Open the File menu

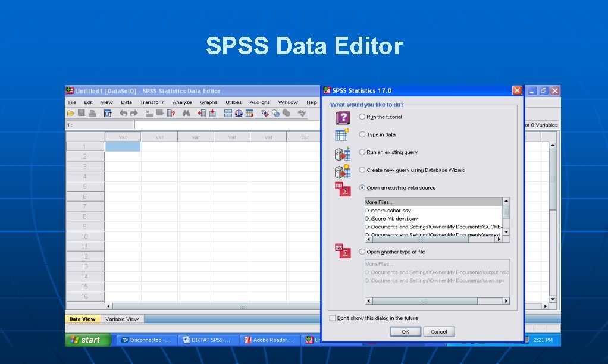coord(72,102)
